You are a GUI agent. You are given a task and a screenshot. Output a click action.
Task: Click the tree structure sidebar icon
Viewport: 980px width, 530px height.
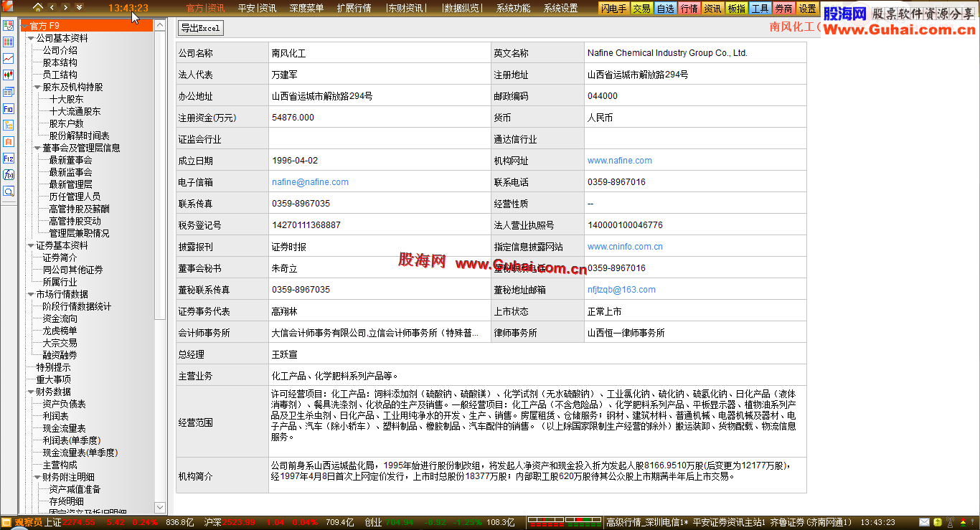point(9,126)
